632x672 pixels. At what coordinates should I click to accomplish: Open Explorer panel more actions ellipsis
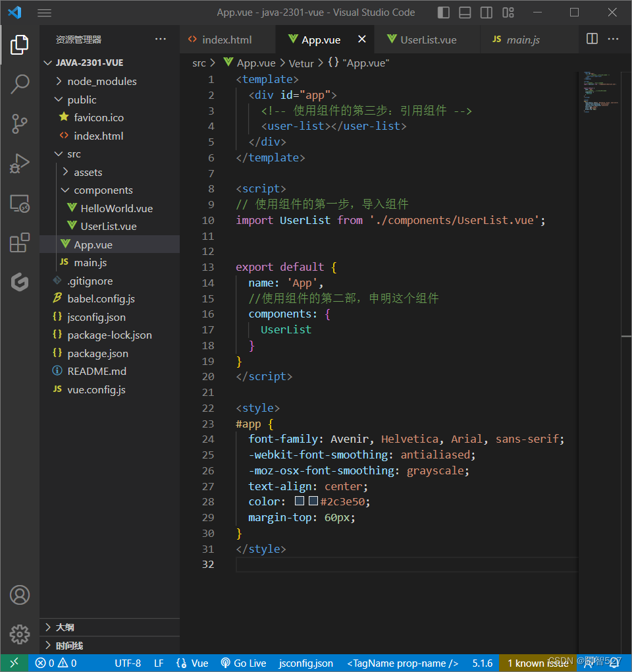[x=161, y=39]
